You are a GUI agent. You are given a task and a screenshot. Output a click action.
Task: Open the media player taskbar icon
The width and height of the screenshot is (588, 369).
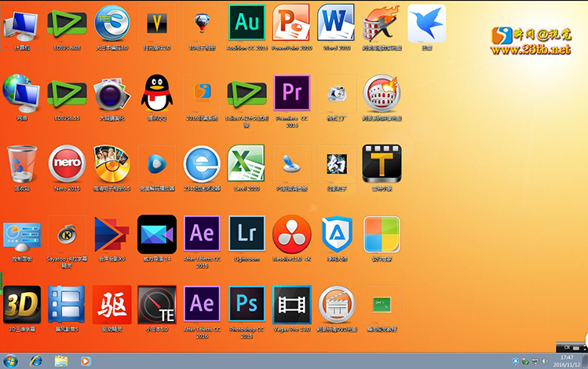[86, 361]
